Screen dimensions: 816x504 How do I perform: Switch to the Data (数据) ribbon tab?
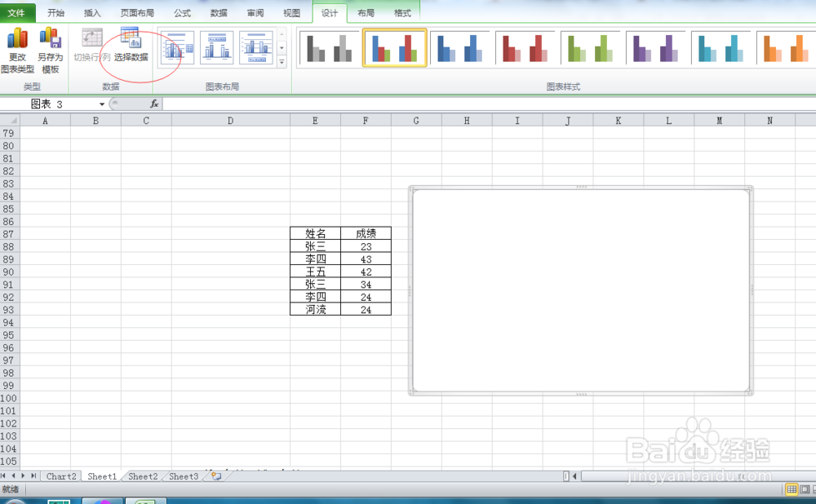[219, 13]
